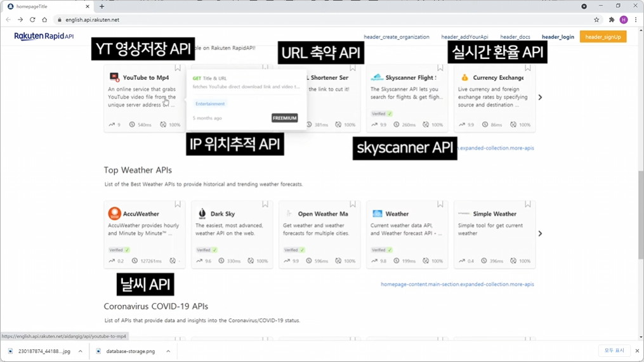Bookmark the AccuWeather card
Screen dimensions: 644x362
click(x=178, y=204)
